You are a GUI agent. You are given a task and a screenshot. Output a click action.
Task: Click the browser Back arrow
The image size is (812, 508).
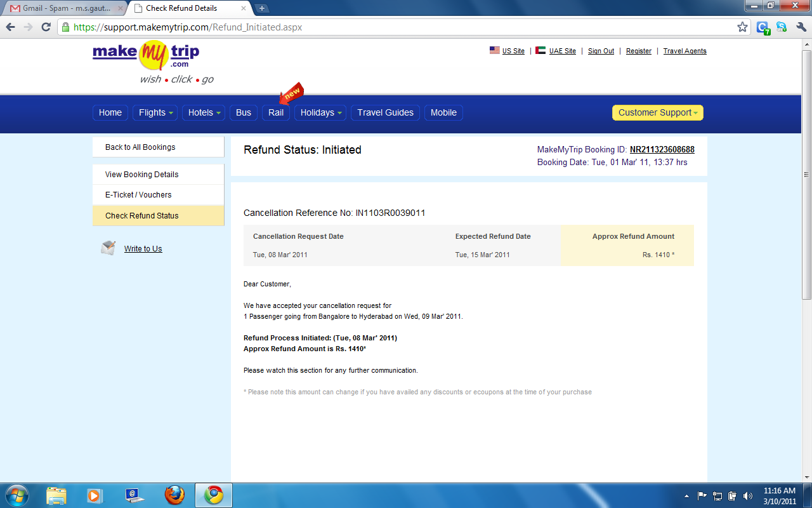coord(10,27)
